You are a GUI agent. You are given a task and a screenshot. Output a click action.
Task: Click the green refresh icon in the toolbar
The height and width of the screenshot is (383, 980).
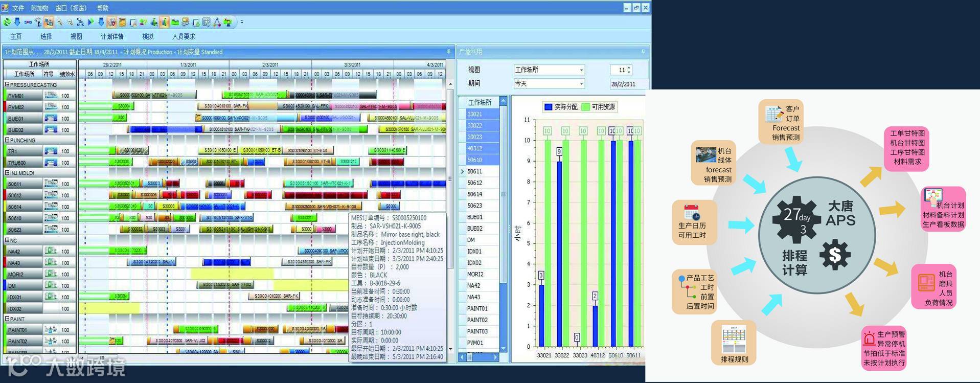coord(7,22)
